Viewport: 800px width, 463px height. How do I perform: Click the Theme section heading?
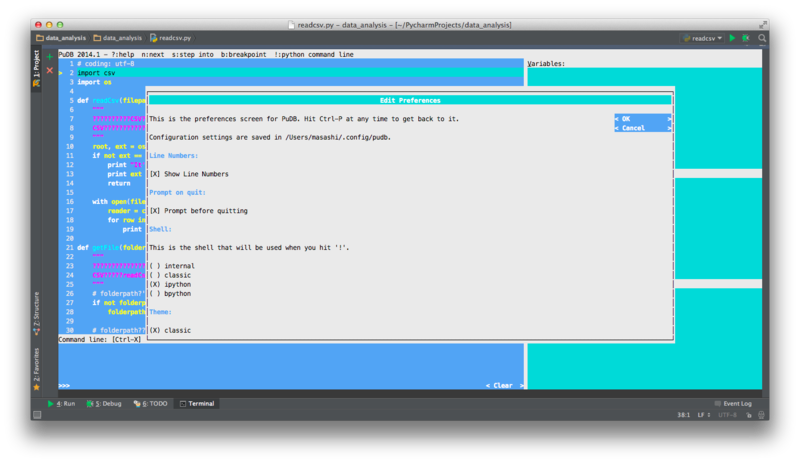click(x=160, y=312)
